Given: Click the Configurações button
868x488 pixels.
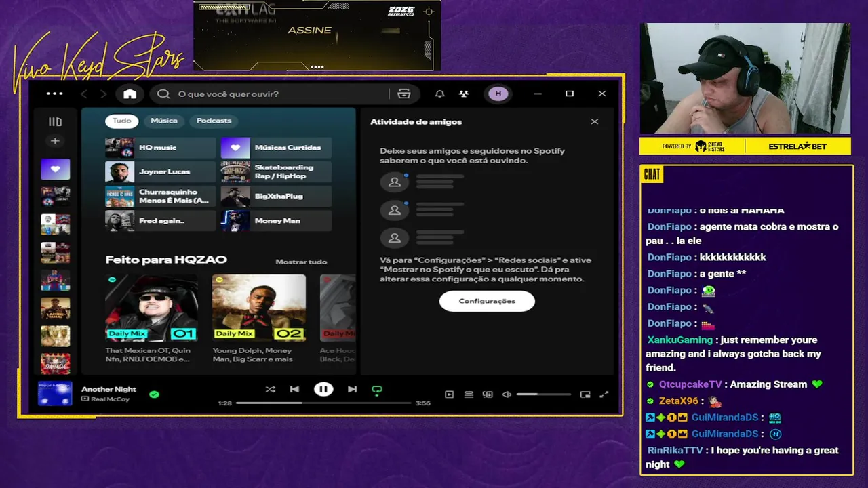Looking at the screenshot, I should click(487, 301).
